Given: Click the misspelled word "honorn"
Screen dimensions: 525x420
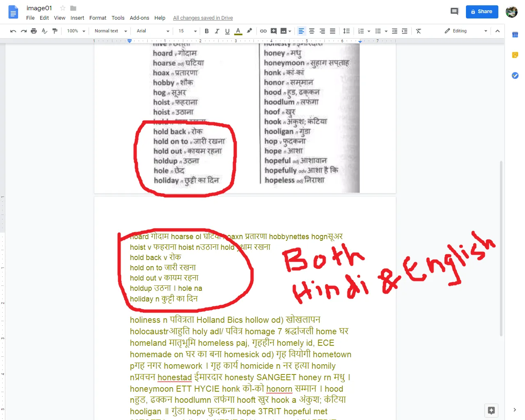Looking at the screenshot, I should point(279,389).
